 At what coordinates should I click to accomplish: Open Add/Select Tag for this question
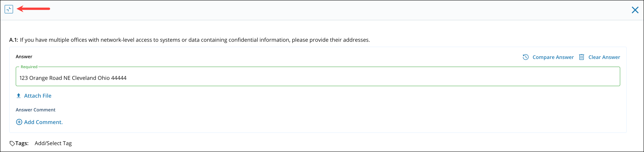pos(53,143)
